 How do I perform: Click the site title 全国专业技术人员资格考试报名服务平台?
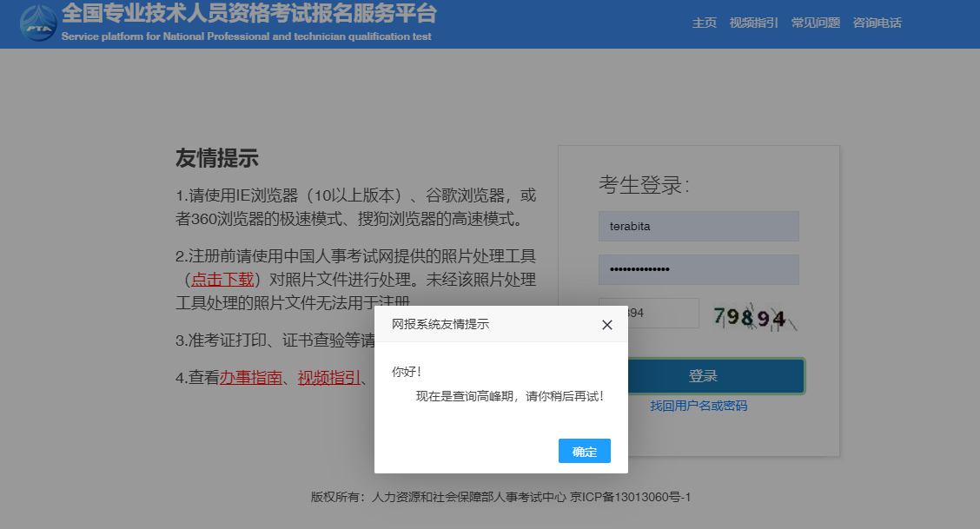point(249,14)
